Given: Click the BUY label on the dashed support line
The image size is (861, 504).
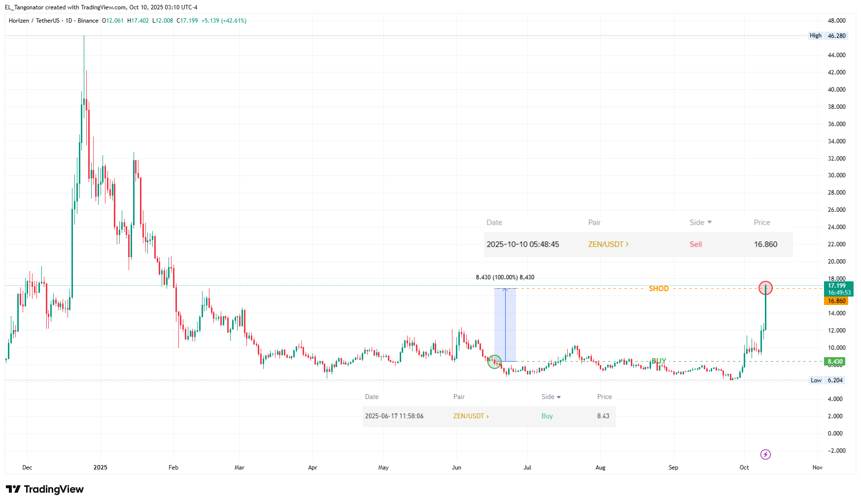Looking at the screenshot, I should click(658, 361).
